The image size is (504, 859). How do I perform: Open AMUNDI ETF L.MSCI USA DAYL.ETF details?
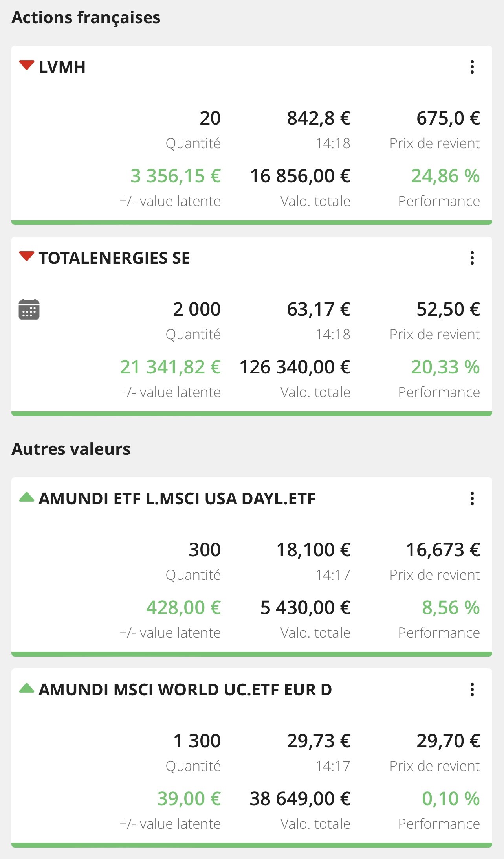(177, 499)
